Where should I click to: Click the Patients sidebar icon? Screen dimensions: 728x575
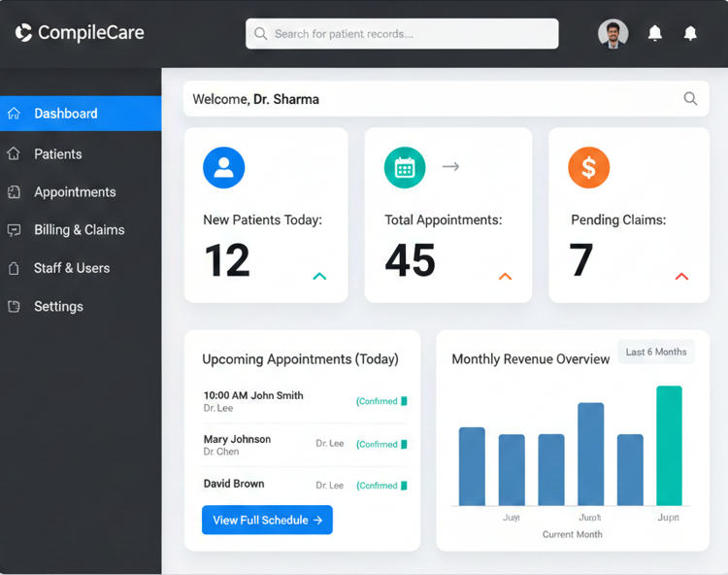14,153
